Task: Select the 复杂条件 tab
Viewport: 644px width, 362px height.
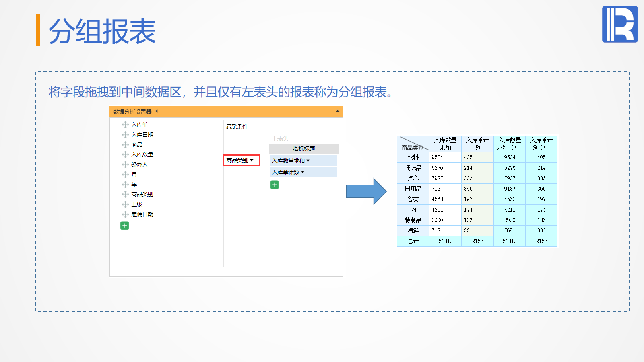Action: click(x=237, y=126)
